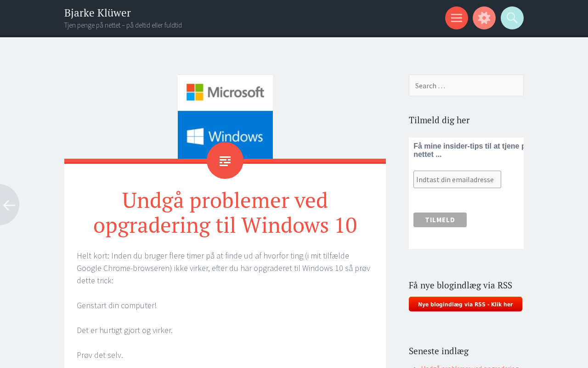This screenshot has height=368, width=588.
Task: Click the post format icon circle
Action: [225, 161]
